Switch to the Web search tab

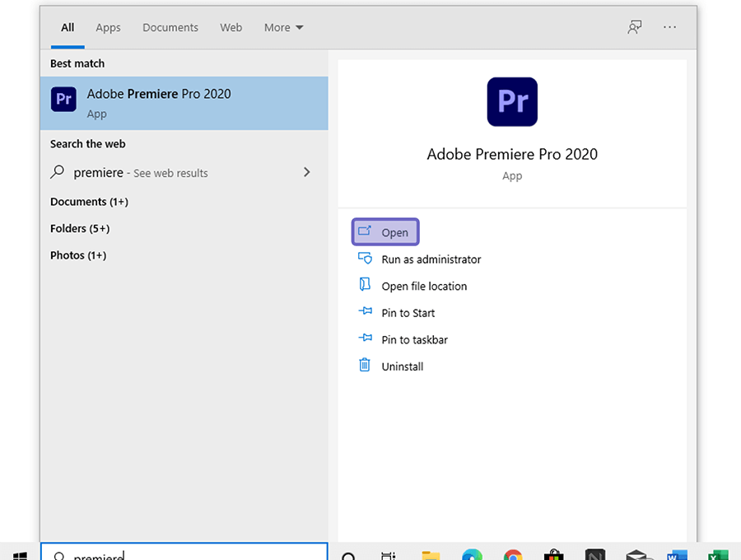click(231, 27)
